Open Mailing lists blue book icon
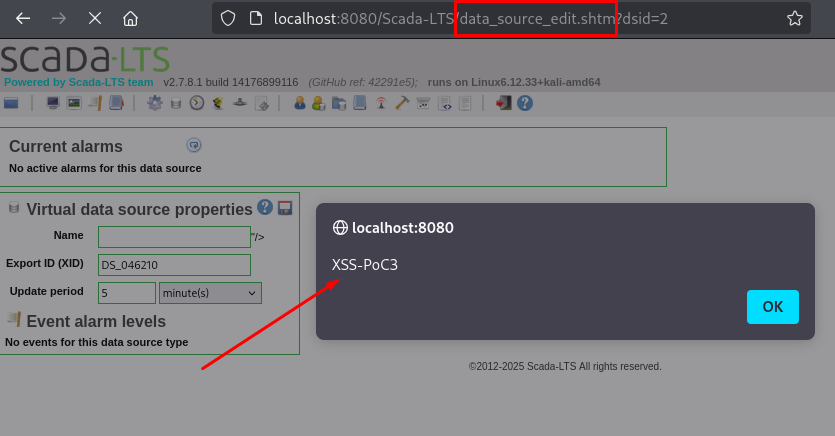The width and height of the screenshot is (835, 436). tap(360, 103)
